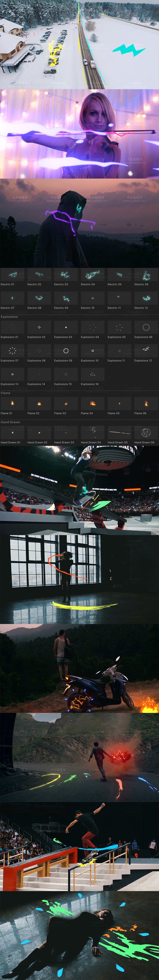Pick the Electric 09 zigzag preset
This screenshot has width=159, height=980.
coord(66,298)
